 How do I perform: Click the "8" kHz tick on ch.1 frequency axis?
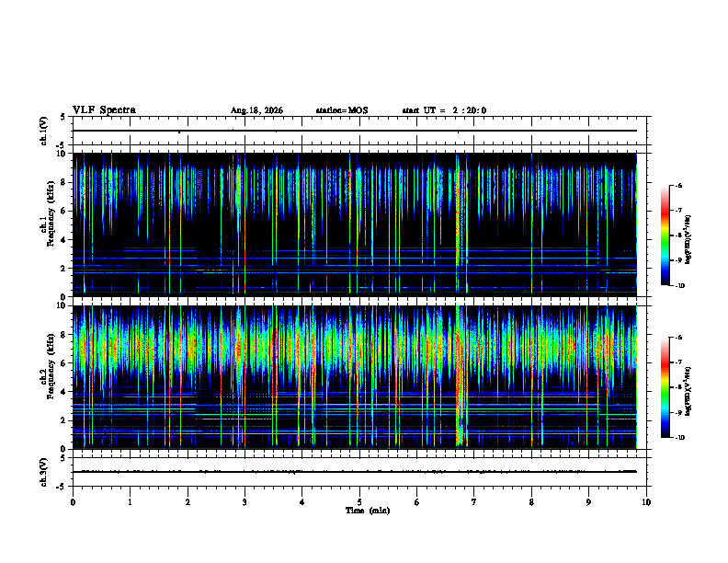(64, 182)
